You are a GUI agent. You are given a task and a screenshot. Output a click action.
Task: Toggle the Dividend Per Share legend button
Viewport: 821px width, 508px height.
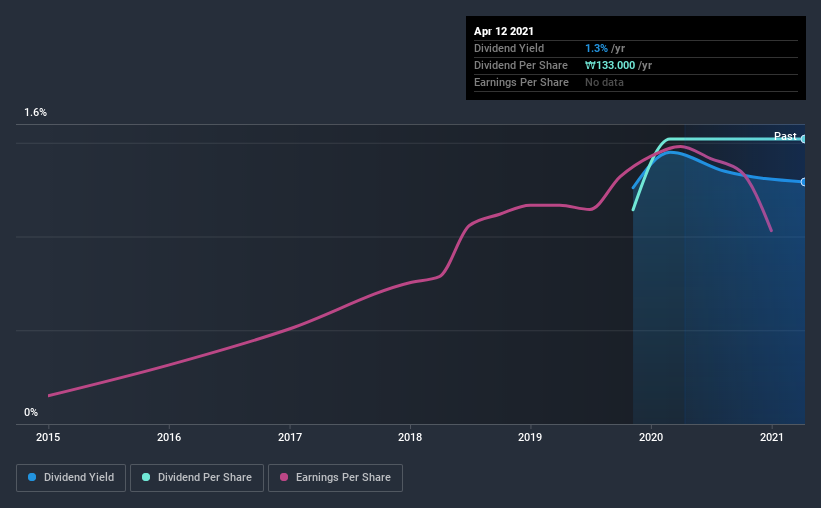197,478
